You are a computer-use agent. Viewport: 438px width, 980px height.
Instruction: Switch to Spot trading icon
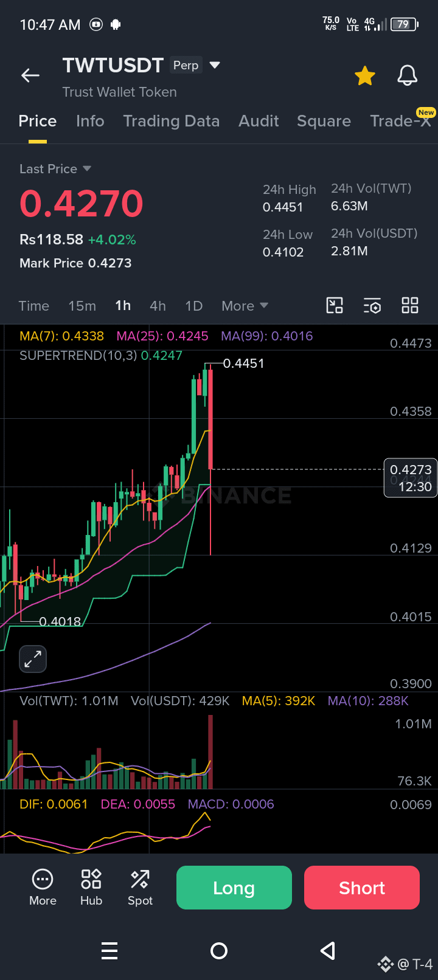pyautogui.click(x=140, y=888)
